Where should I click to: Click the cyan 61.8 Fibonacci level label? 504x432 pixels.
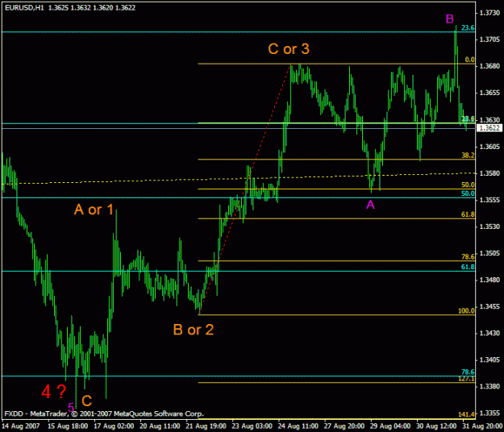pos(468,267)
